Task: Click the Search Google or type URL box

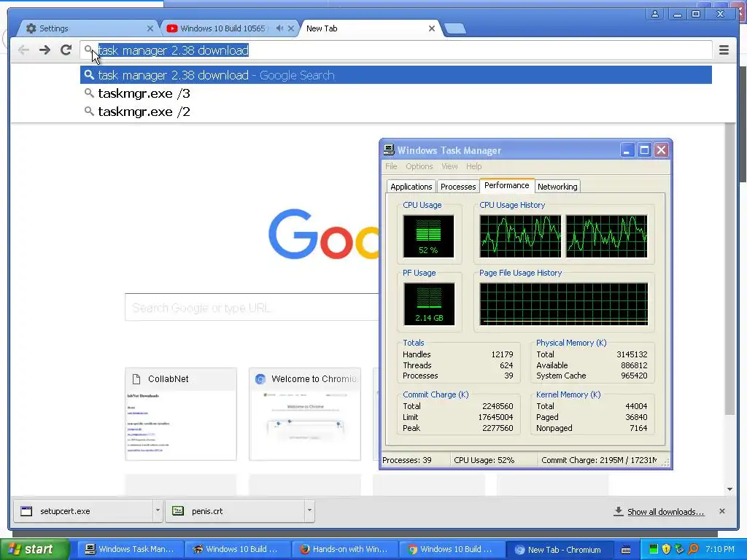Action: tap(252, 308)
